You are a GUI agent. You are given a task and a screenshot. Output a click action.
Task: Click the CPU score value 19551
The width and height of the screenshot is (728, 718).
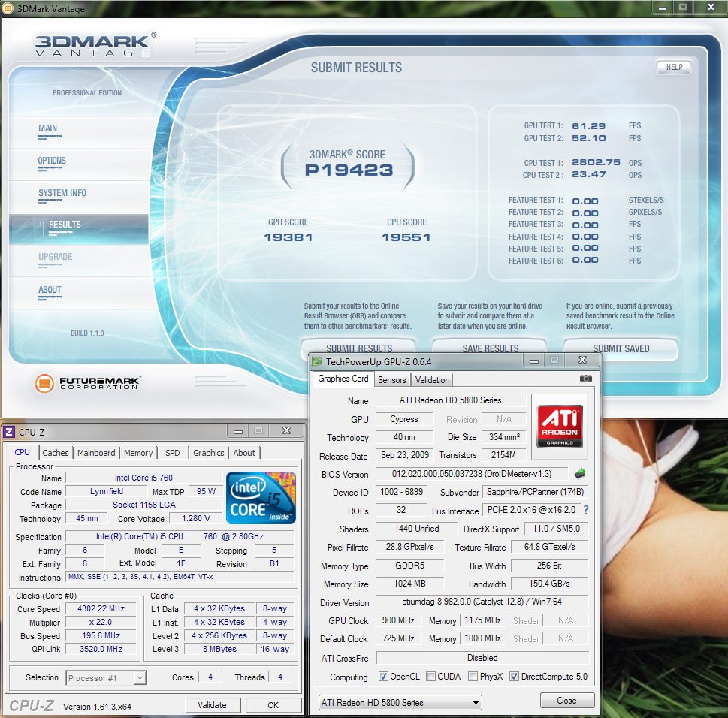pos(406,237)
